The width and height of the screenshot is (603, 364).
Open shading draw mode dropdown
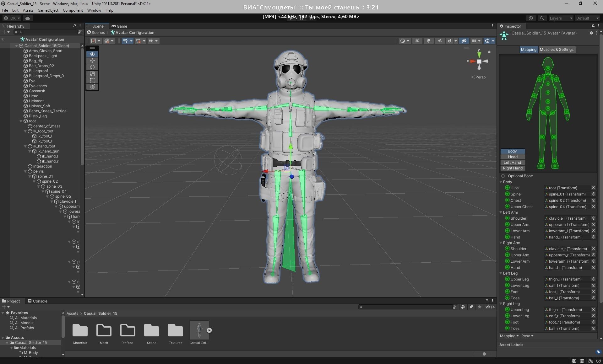tap(405, 41)
